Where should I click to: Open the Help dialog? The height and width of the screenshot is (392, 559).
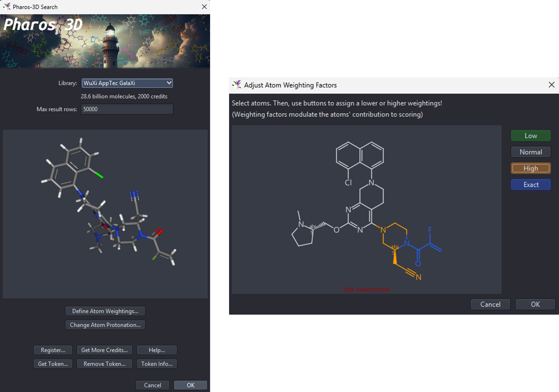pyautogui.click(x=156, y=350)
